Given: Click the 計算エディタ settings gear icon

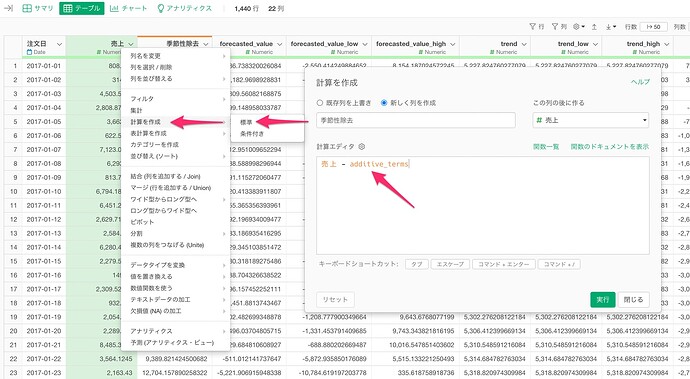Looking at the screenshot, I should point(362,147).
